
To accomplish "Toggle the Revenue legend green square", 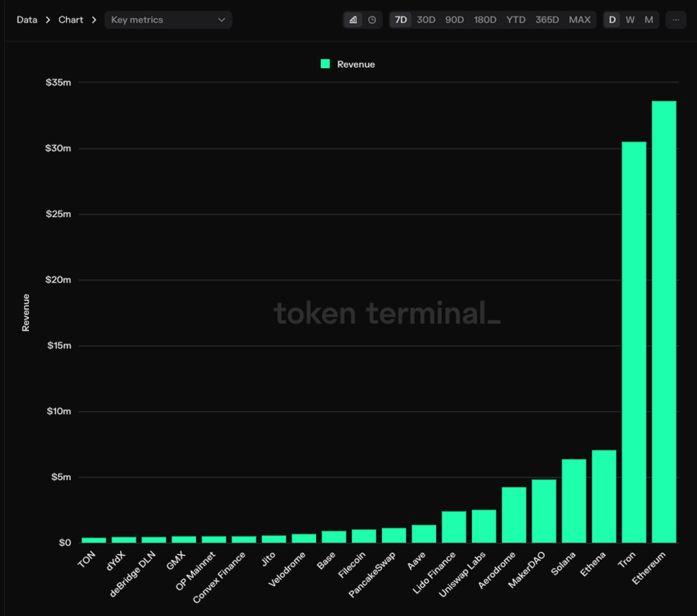I will (x=325, y=64).
